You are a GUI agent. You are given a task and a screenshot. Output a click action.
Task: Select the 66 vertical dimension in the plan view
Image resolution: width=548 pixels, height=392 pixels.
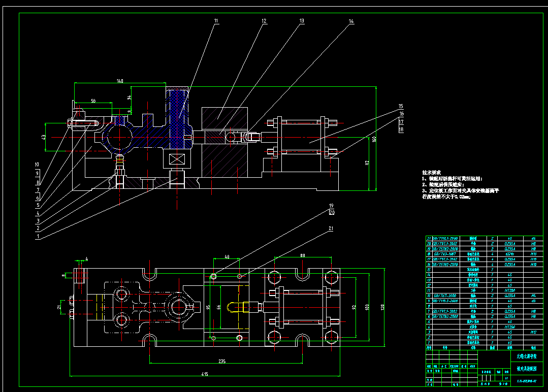click(x=218, y=307)
